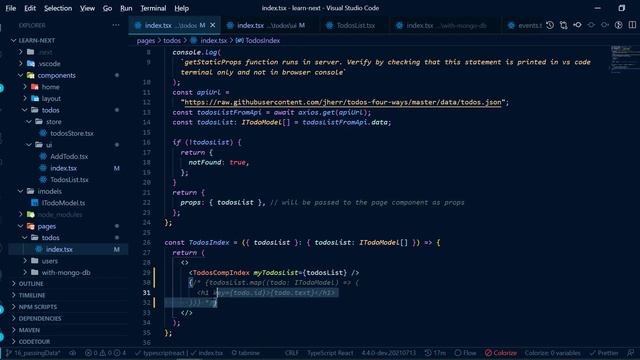The width and height of the screenshot is (640, 360).
Task: Click pages in the breadcrumb path
Action: pos(146,40)
